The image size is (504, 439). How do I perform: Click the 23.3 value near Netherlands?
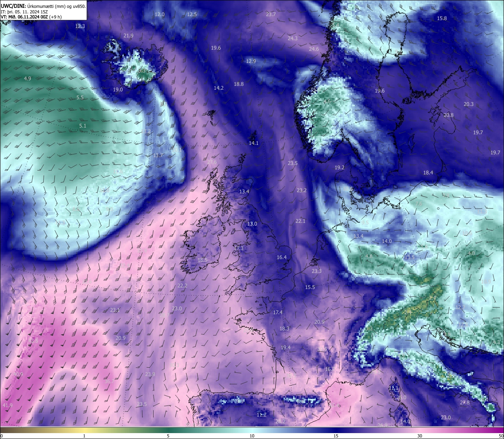(x=317, y=271)
